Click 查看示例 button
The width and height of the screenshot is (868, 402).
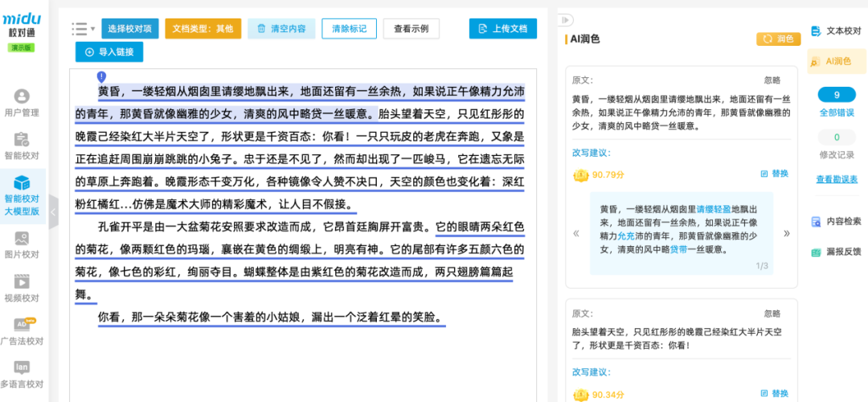[x=411, y=29]
